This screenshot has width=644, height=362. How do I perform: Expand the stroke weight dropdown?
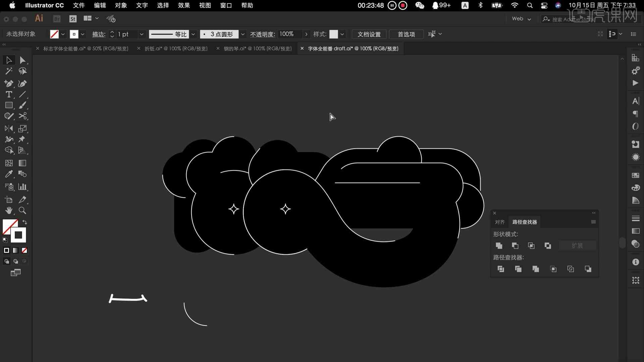[142, 34]
